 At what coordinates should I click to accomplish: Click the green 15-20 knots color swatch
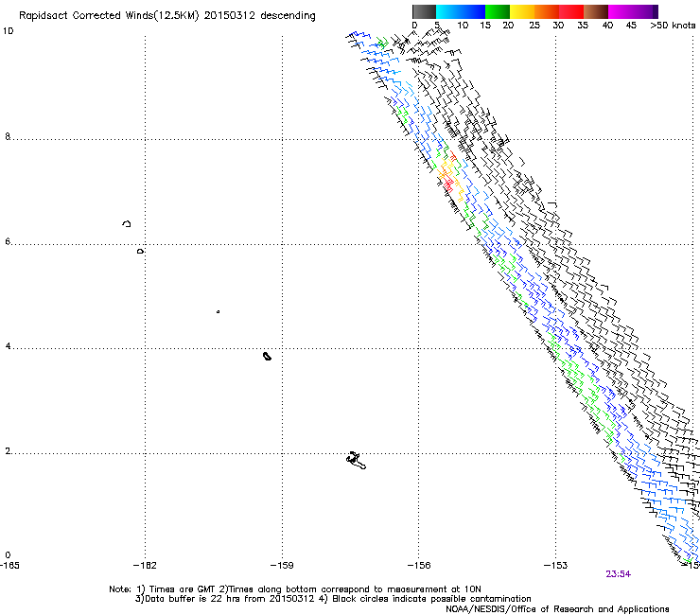click(498, 11)
